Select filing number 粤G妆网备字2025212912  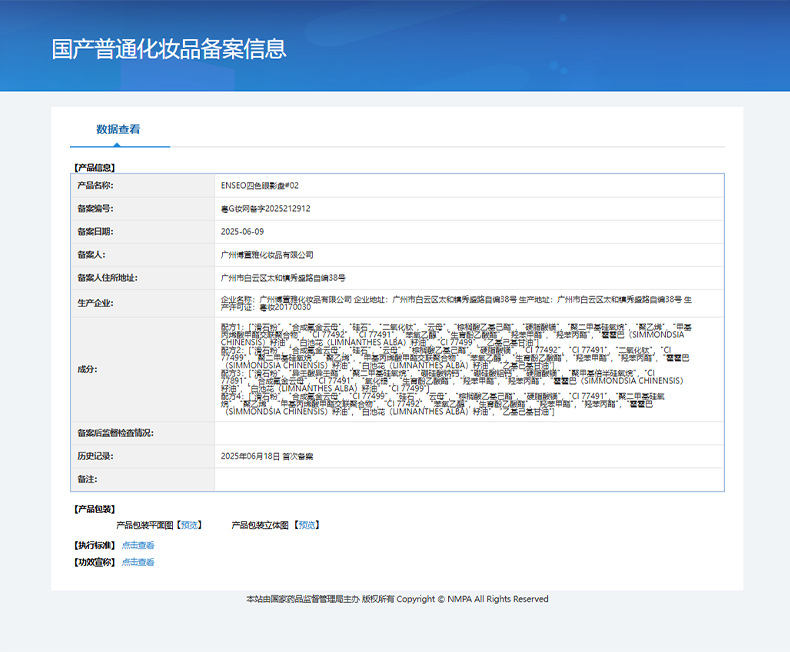pos(266,209)
